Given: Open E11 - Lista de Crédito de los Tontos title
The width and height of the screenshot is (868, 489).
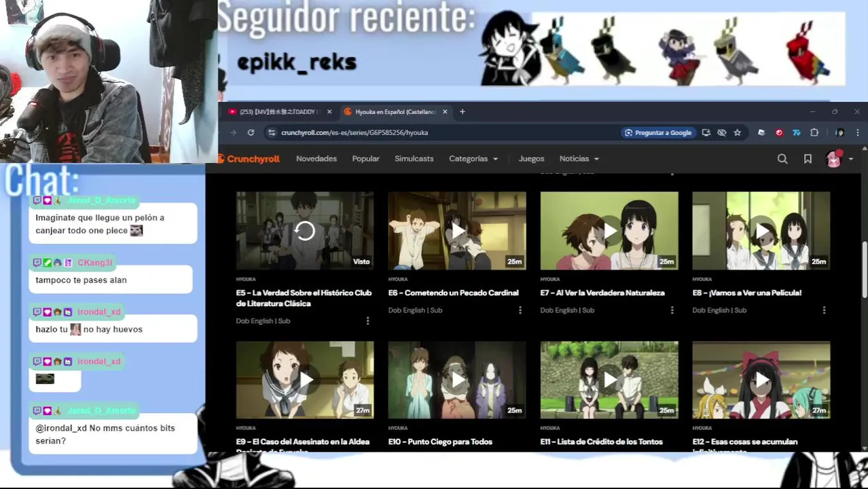Looking at the screenshot, I should coord(602,441).
